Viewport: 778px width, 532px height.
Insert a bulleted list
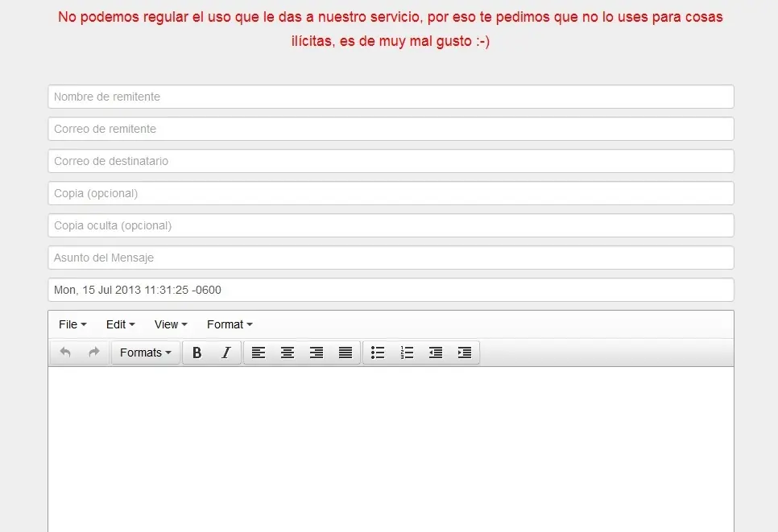point(378,353)
